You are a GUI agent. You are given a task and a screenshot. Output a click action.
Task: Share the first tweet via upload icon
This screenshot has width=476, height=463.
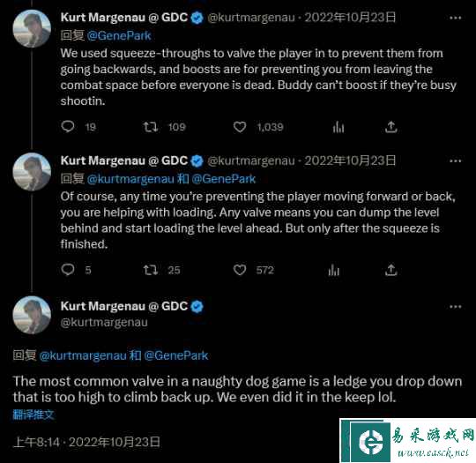click(391, 127)
